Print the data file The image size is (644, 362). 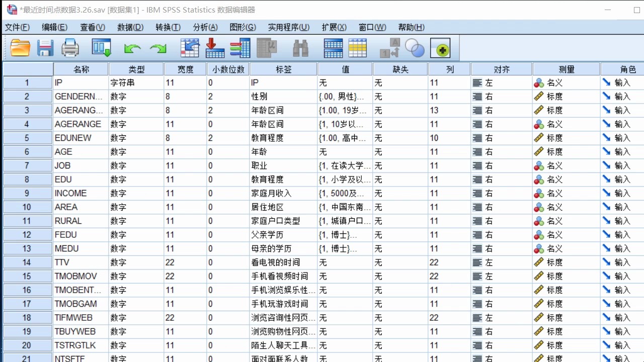click(x=70, y=47)
